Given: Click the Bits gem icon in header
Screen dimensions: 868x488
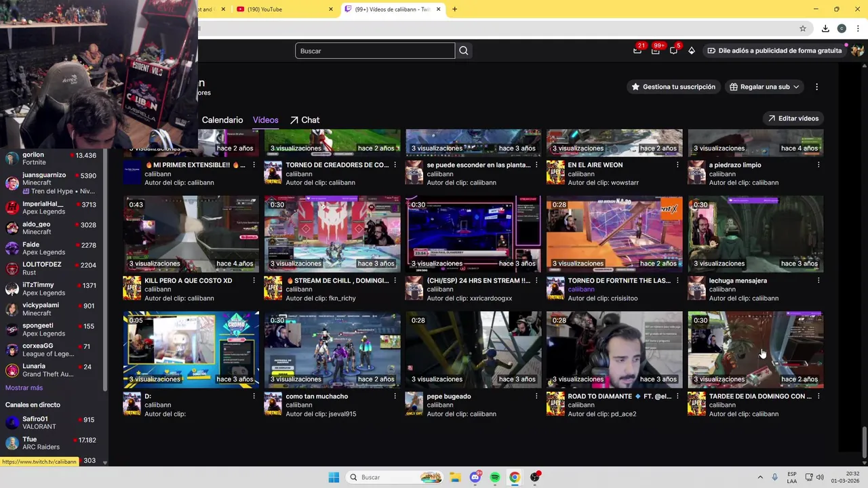Looking at the screenshot, I should pos(692,50).
